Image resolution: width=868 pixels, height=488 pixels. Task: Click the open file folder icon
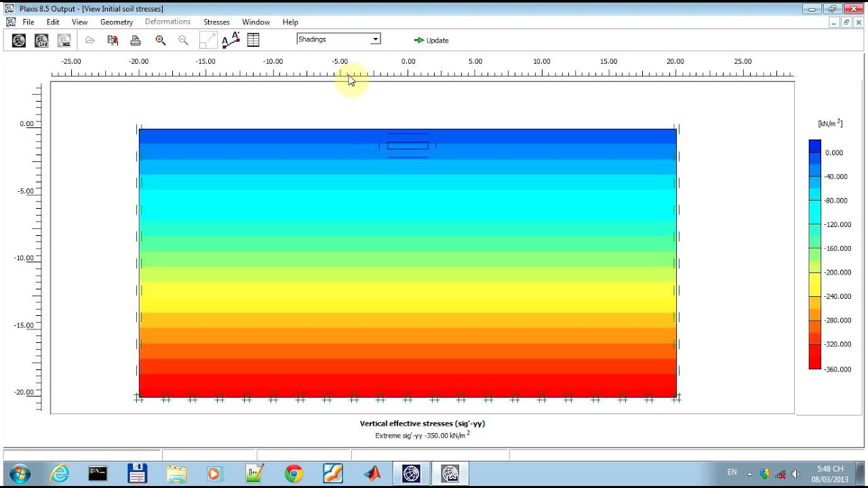pos(90,41)
